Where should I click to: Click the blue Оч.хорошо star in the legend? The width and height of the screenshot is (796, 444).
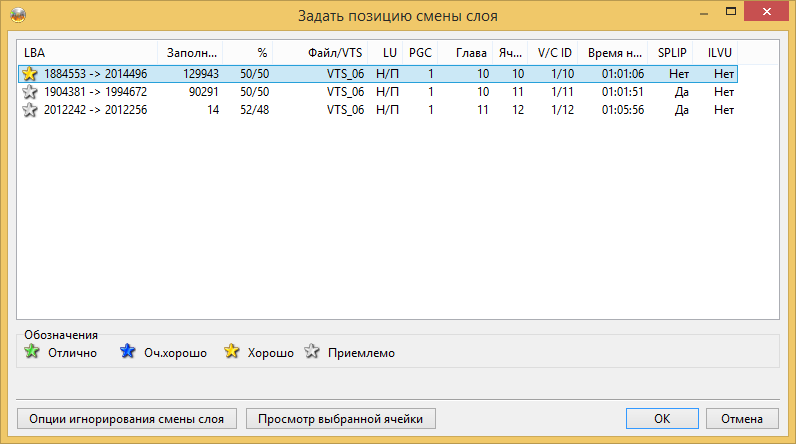(x=127, y=352)
